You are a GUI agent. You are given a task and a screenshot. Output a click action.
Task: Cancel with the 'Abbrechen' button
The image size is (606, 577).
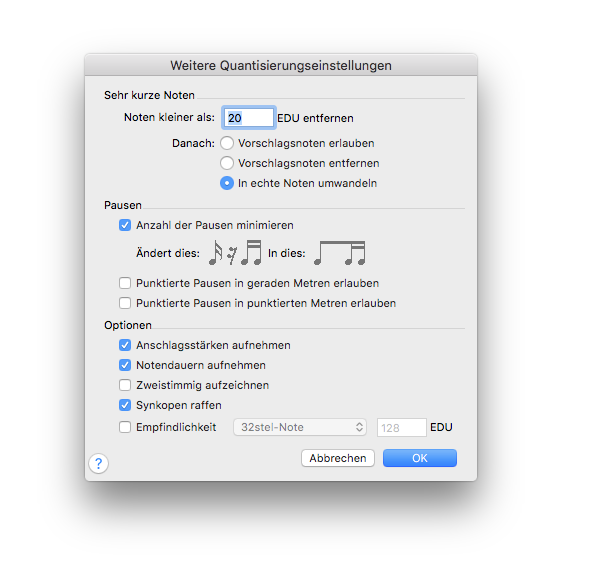338,458
